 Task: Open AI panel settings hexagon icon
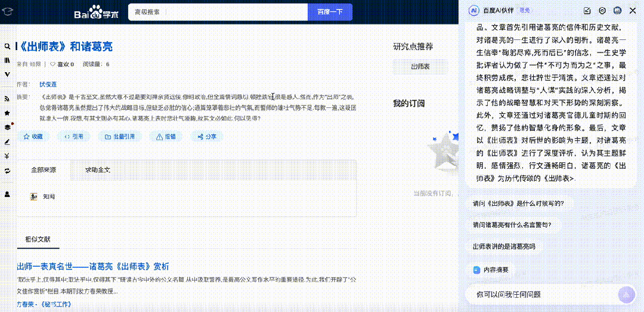click(x=602, y=11)
